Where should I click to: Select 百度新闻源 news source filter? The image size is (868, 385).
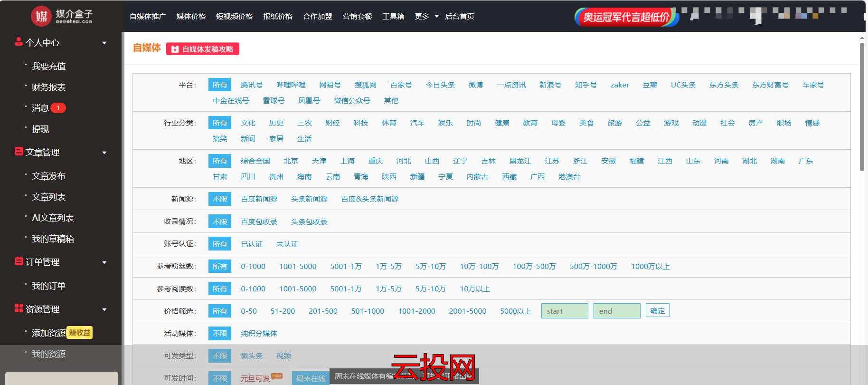(x=259, y=199)
